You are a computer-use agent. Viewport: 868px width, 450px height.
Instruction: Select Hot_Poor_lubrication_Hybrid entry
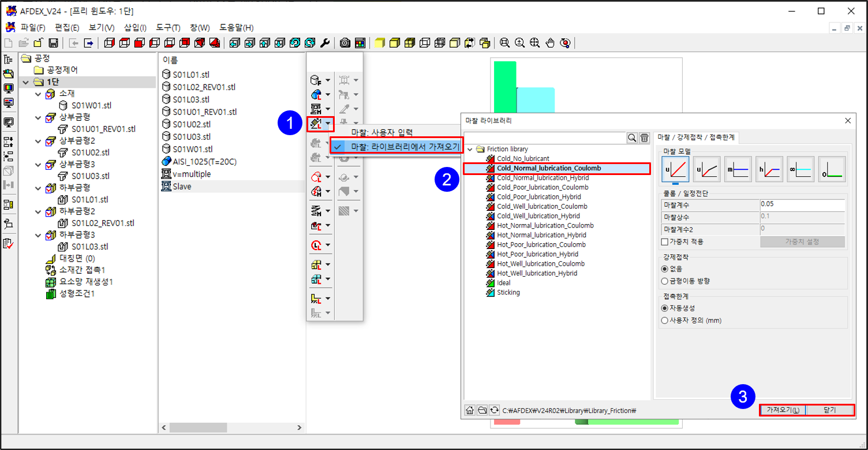tap(537, 254)
